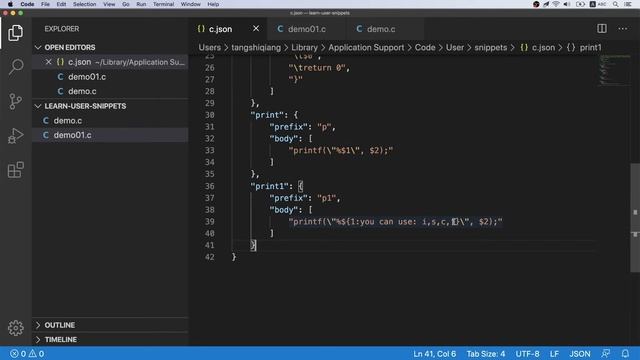
Task: Click line number 36 in the gutter
Action: coord(209,186)
